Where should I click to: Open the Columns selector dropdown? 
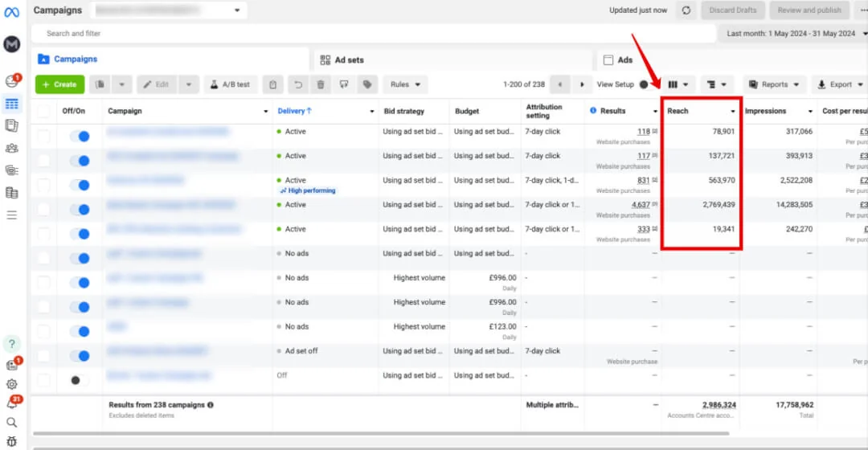(x=678, y=84)
